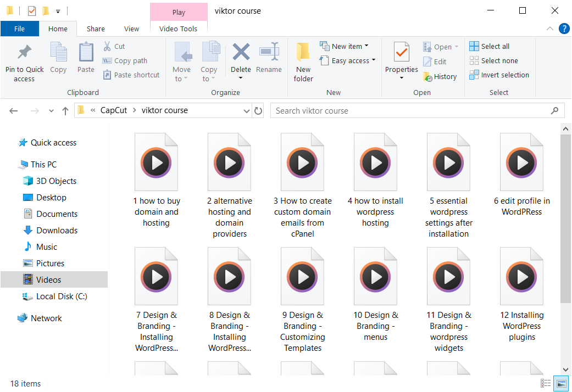The width and height of the screenshot is (572, 392).
Task: Open Customize Quick Access Toolbar dropdown
Action: coord(58,12)
